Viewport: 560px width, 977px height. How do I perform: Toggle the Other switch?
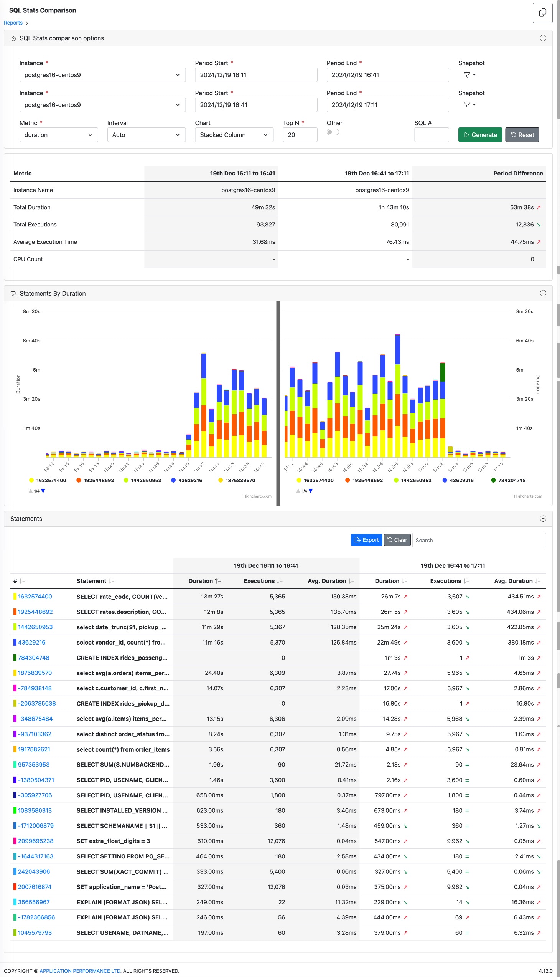tap(333, 132)
